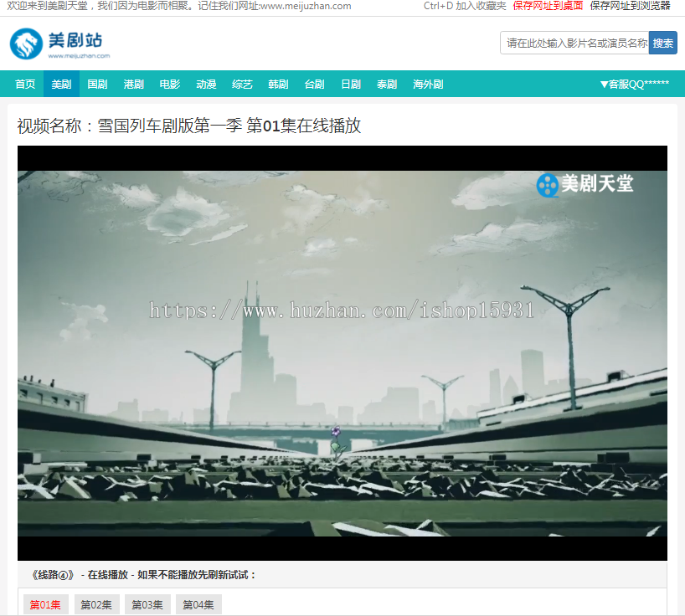Click 保存网址到桌面 link

coord(548,6)
